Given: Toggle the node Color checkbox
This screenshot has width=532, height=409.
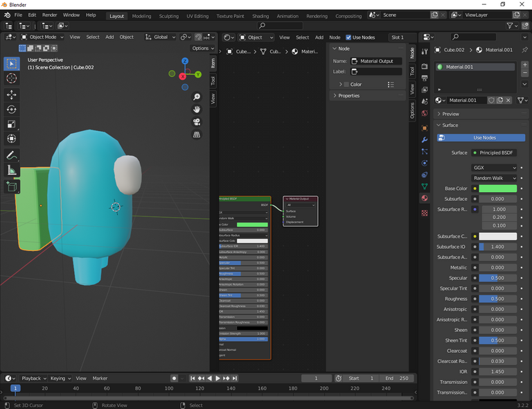Looking at the screenshot, I should coord(346,84).
